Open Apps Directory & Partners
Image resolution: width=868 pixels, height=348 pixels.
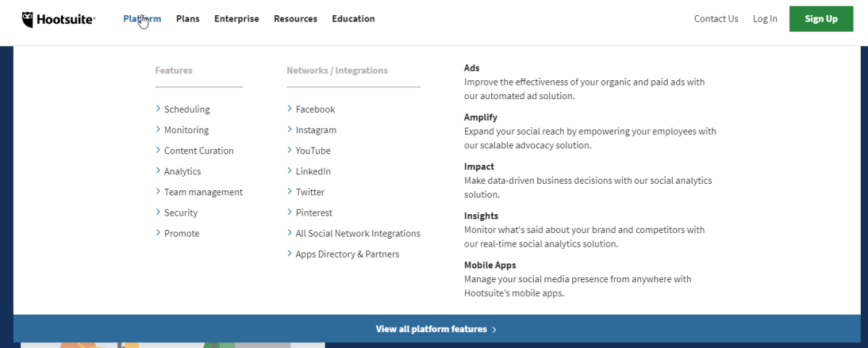pyautogui.click(x=347, y=254)
